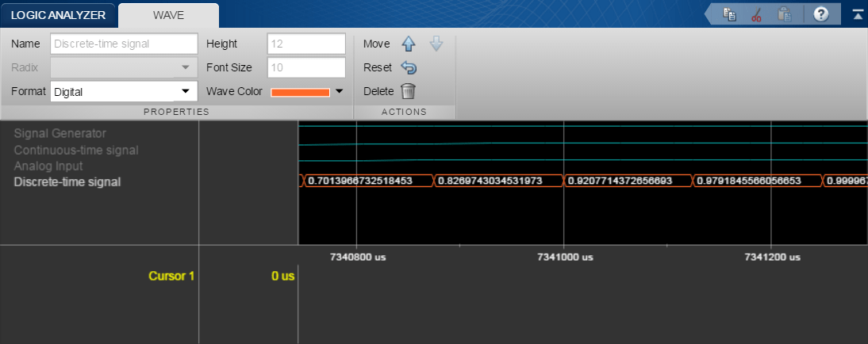Delete the wave with the trash icon

click(x=408, y=91)
